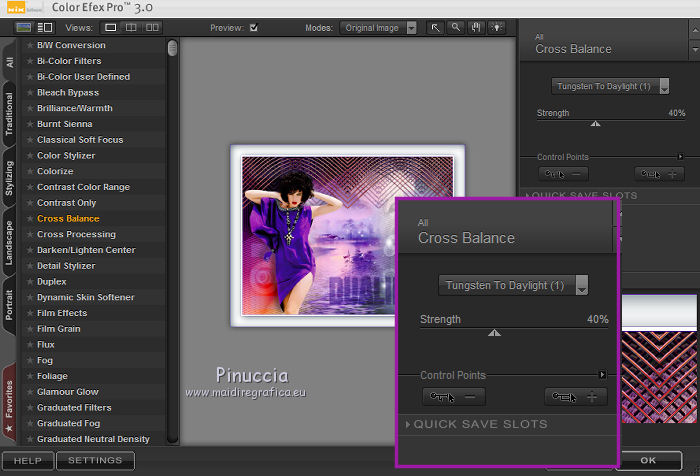The image size is (700, 476).
Task: Select the Classical Soft Focus filter
Action: pyautogui.click(x=80, y=140)
